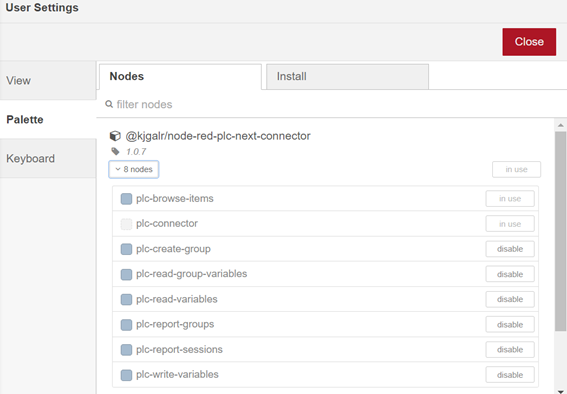Disable the plc-read-variables node
This screenshot has width=567, height=394.
(x=510, y=299)
